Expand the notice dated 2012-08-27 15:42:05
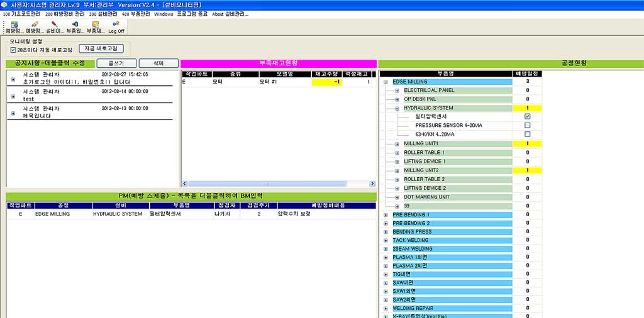The height and width of the screenshot is (318, 644). coord(13,79)
